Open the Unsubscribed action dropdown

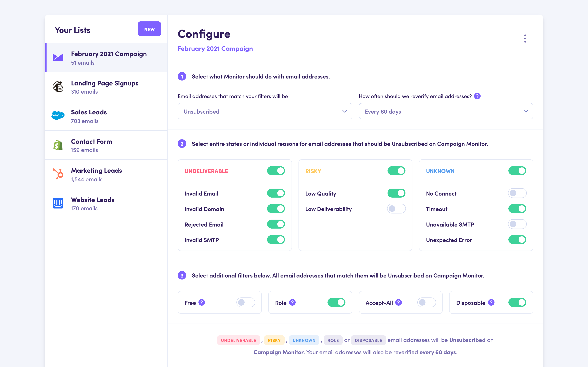click(x=265, y=111)
